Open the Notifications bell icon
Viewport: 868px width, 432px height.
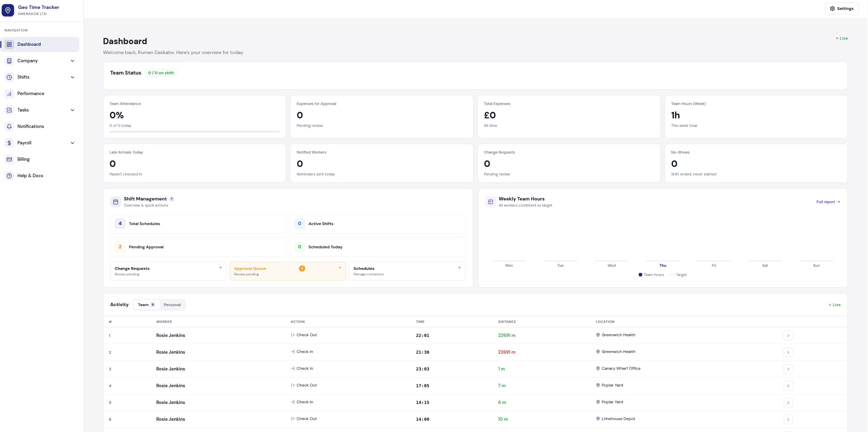(x=9, y=127)
